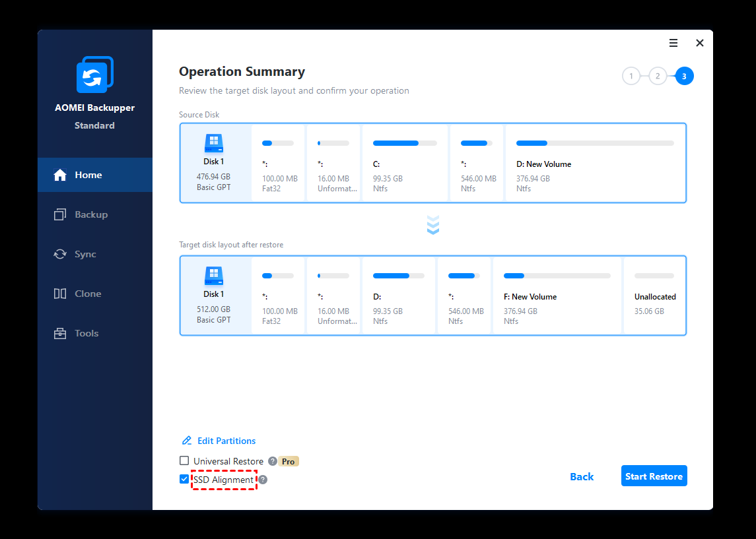The image size is (756, 539).
Task: Select the Home sidebar item
Action: (88, 175)
